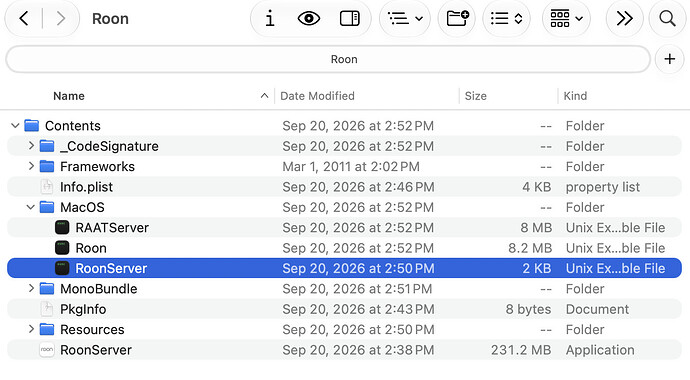Select the Info.plist file icon
This screenshot has height=380, width=690.
47,187
